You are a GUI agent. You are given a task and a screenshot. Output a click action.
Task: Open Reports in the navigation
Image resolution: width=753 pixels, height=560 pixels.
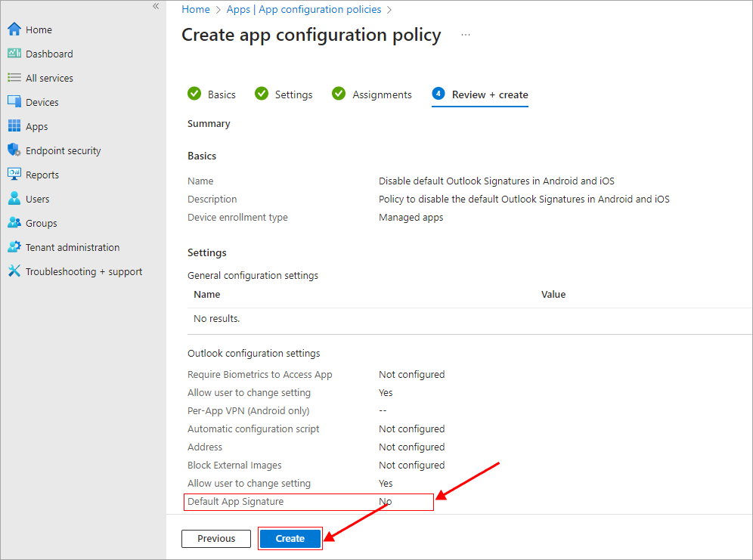pos(42,175)
